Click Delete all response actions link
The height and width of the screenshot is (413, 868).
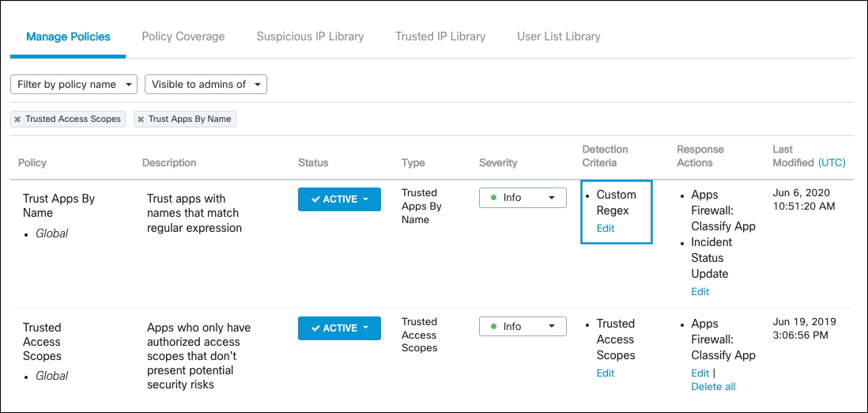713,387
